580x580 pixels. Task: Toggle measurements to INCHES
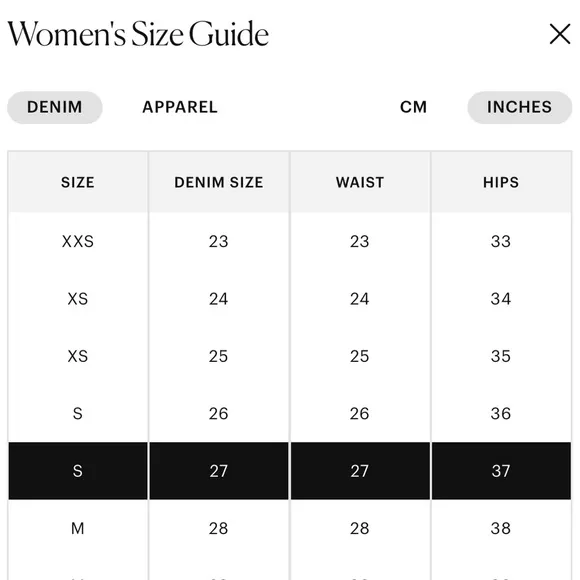point(519,107)
